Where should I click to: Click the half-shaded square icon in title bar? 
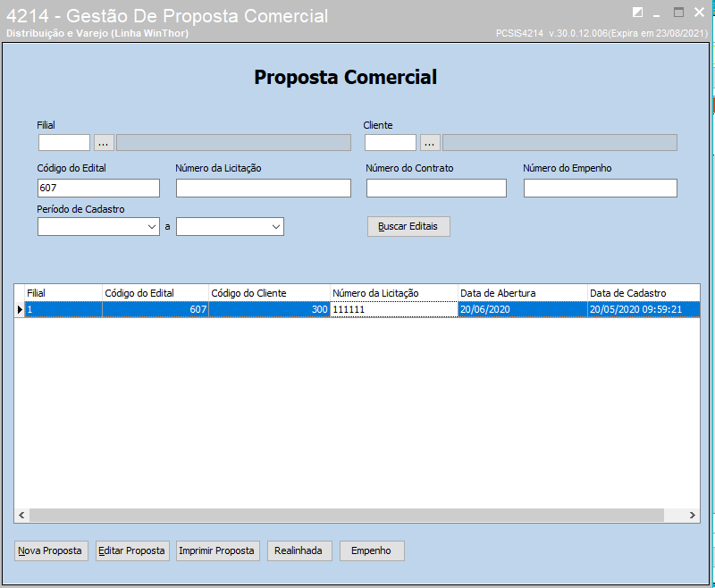coord(637,13)
